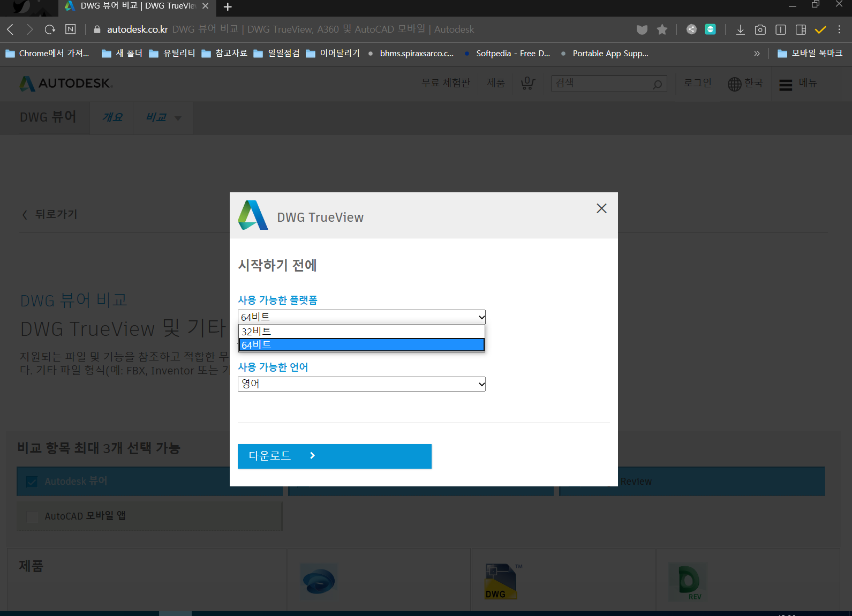Click the 뒤로가기 back link

pyautogui.click(x=50, y=214)
